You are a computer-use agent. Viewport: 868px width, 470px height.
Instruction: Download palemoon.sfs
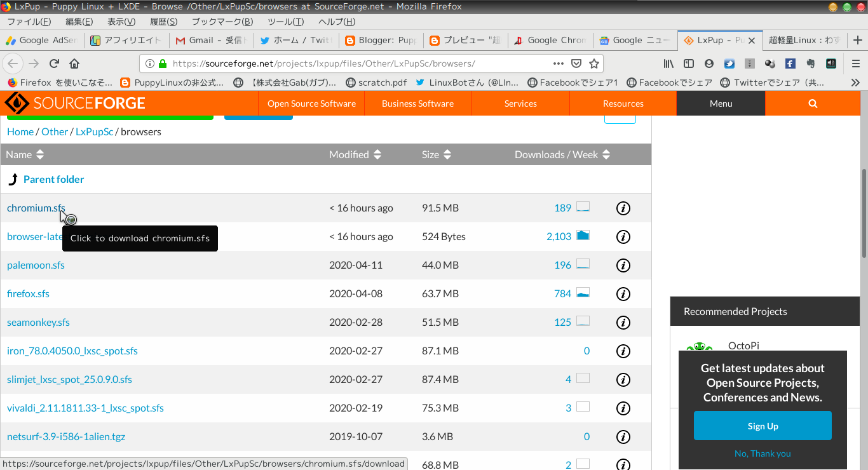click(x=36, y=265)
